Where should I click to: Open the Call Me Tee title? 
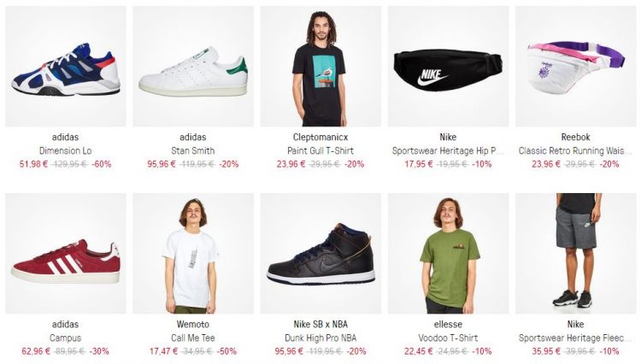point(193,338)
